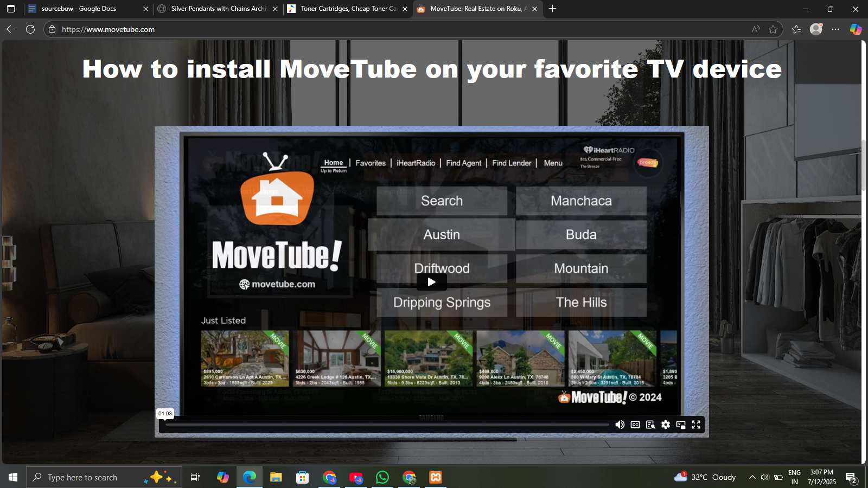Close the Toner Cartridges tab
This screenshot has width=868, height=488.
point(405,9)
